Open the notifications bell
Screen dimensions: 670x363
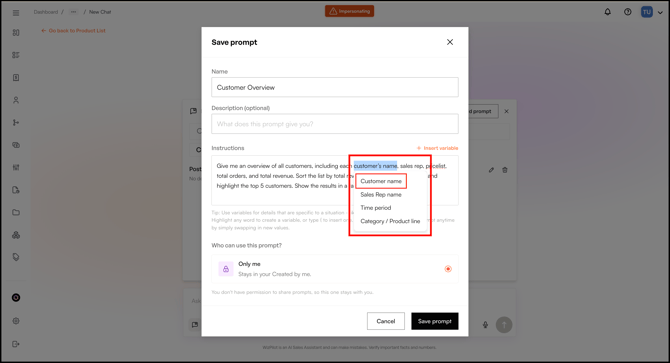point(607,12)
